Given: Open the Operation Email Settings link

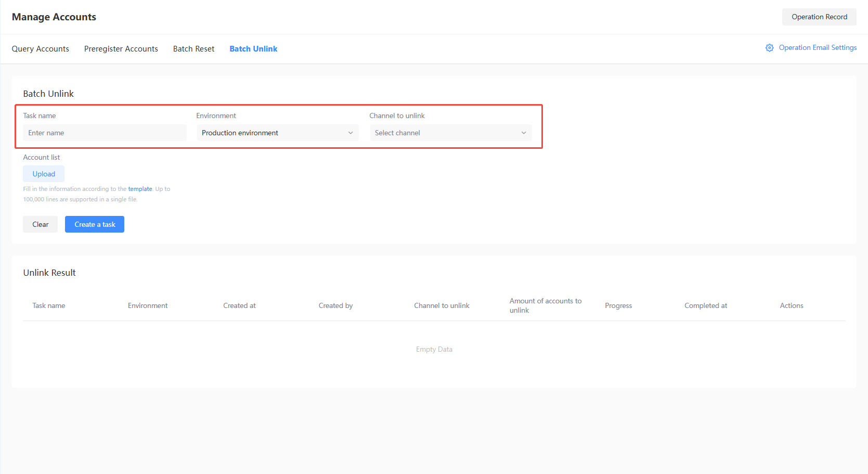Looking at the screenshot, I should click(818, 48).
